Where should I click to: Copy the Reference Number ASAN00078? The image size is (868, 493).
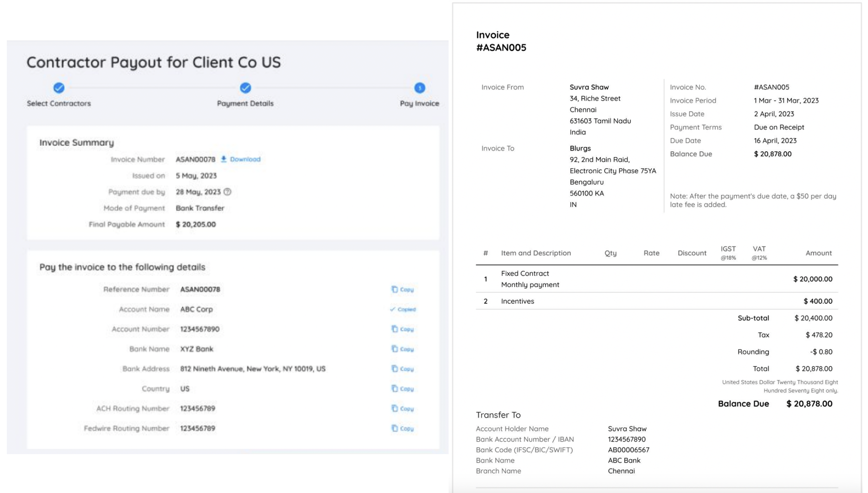click(x=402, y=289)
